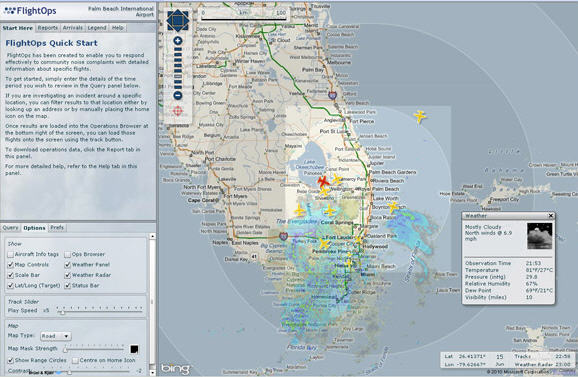Disable Show Range Circles
Viewport: 578px width, 377px height.
tap(11, 360)
